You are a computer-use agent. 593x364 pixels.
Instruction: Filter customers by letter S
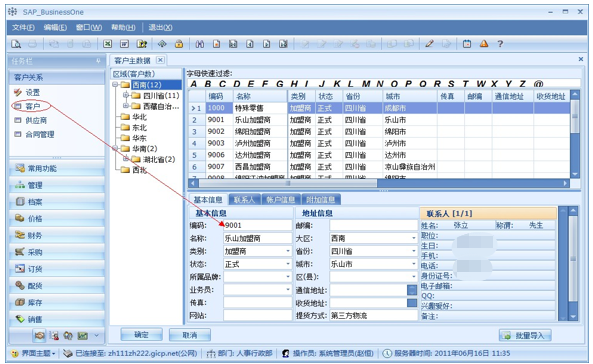coord(451,84)
